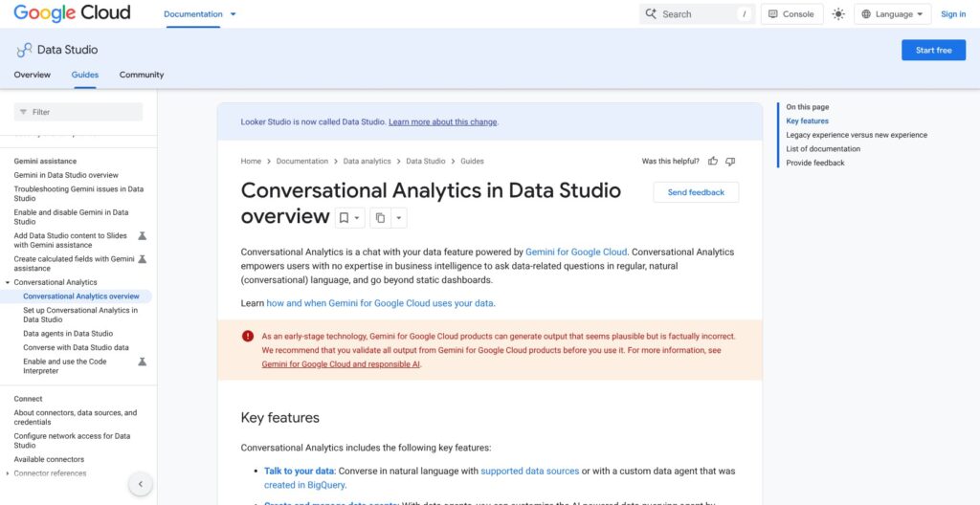The width and height of the screenshot is (980, 505).
Task: Select the Guides tab
Action: tap(85, 75)
